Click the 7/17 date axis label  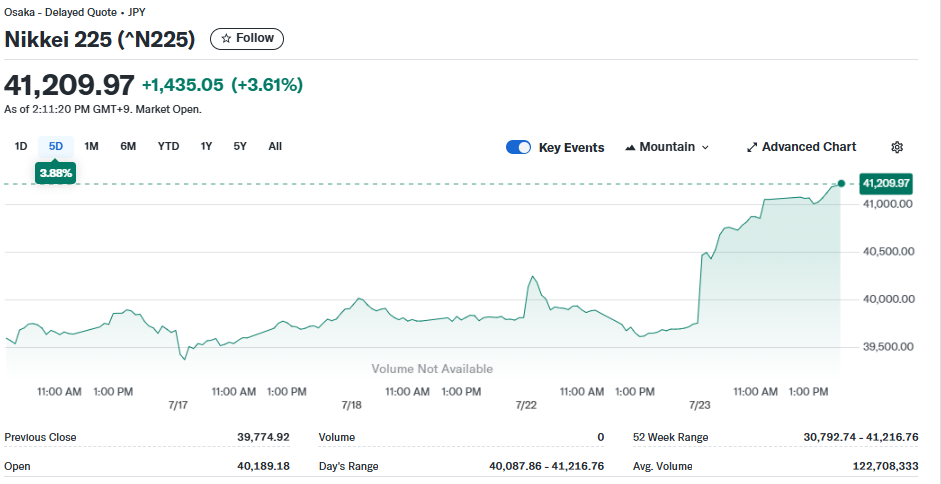(178, 405)
